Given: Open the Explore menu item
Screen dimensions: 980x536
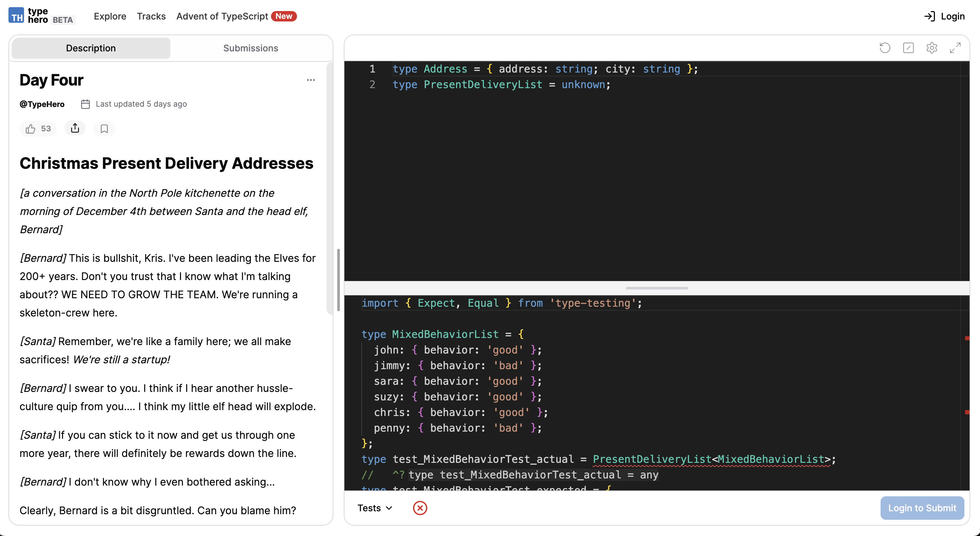Looking at the screenshot, I should coord(110,16).
